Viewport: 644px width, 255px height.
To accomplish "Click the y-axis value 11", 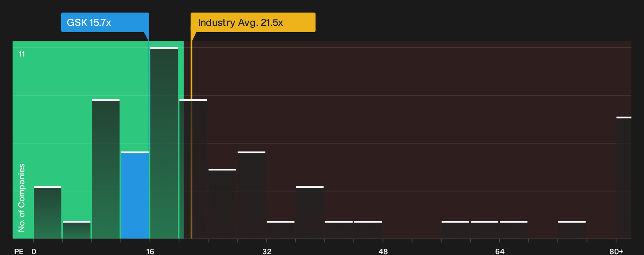I will pos(22,54).
